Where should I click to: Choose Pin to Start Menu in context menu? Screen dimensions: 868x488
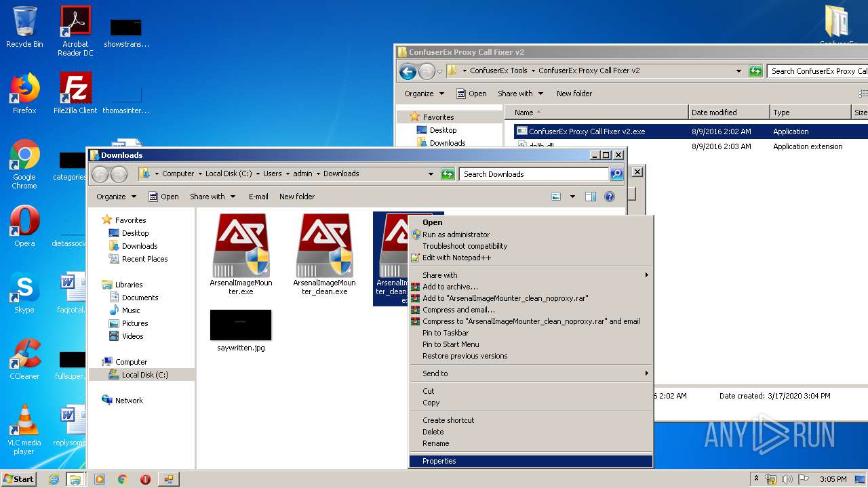531,344
